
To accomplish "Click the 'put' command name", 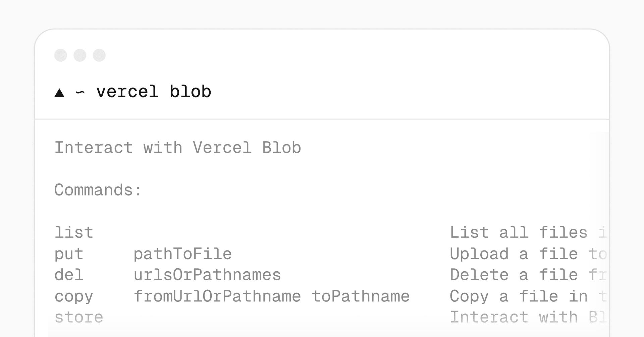I will (x=69, y=254).
